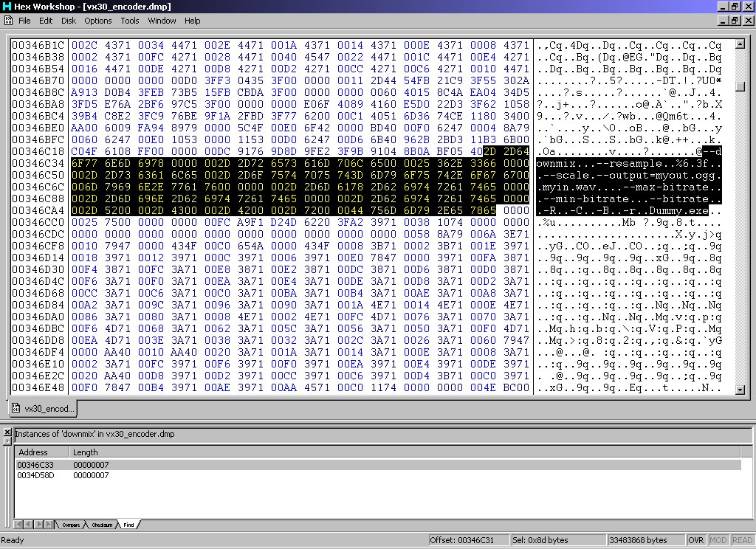Minimize the inner document window

pos(724,21)
